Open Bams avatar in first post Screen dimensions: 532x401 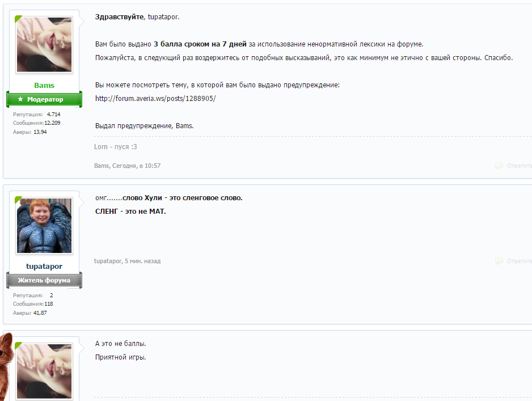[44, 44]
